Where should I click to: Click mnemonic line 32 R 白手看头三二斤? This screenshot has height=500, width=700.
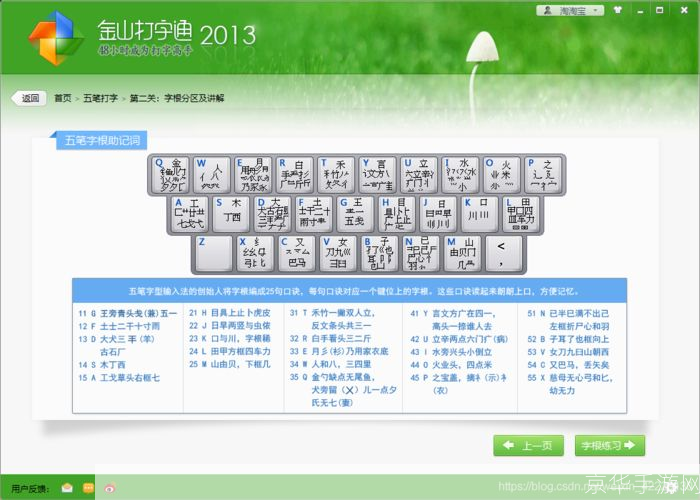pos(330,338)
